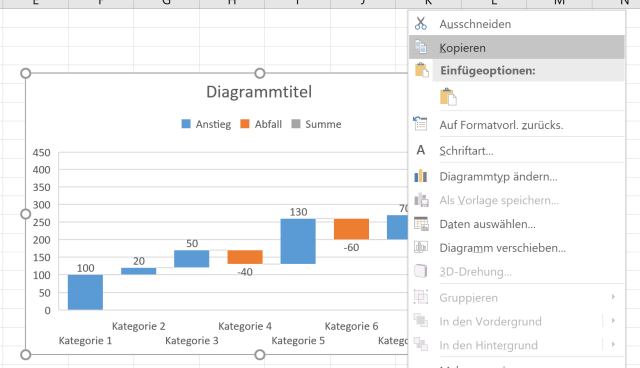Image resolution: width=640 pixels, height=368 pixels.
Task: Click the grouping icon beside Gruppieren
Action: click(x=421, y=297)
